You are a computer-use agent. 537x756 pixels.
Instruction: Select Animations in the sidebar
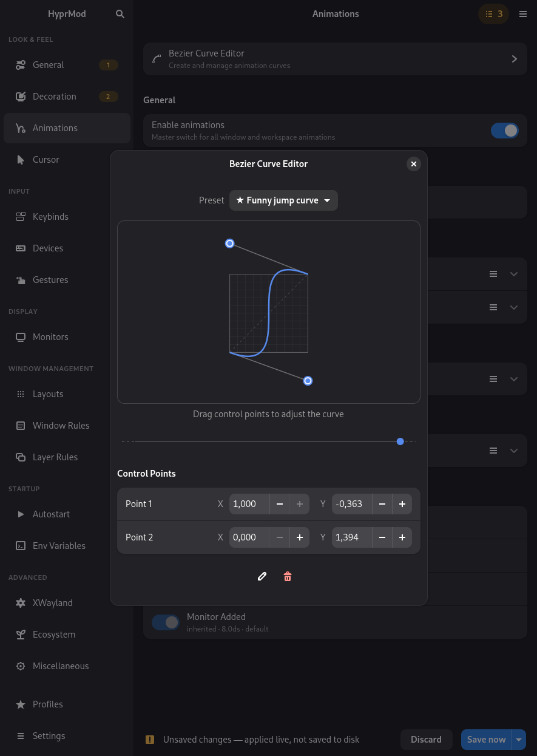coord(67,128)
